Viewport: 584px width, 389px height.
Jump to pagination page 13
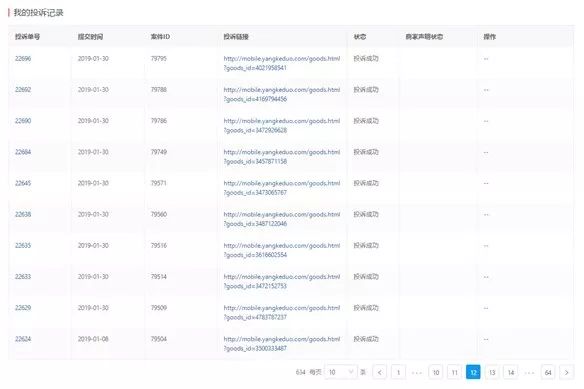coord(492,372)
